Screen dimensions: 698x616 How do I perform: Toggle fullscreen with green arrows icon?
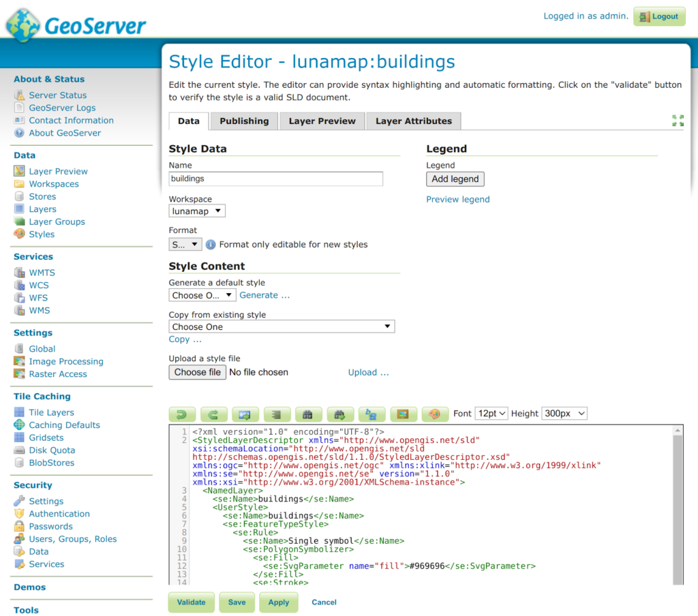tap(678, 121)
